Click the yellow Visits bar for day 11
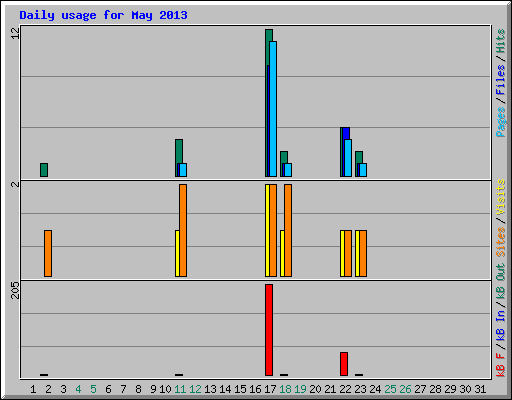 click(177, 253)
